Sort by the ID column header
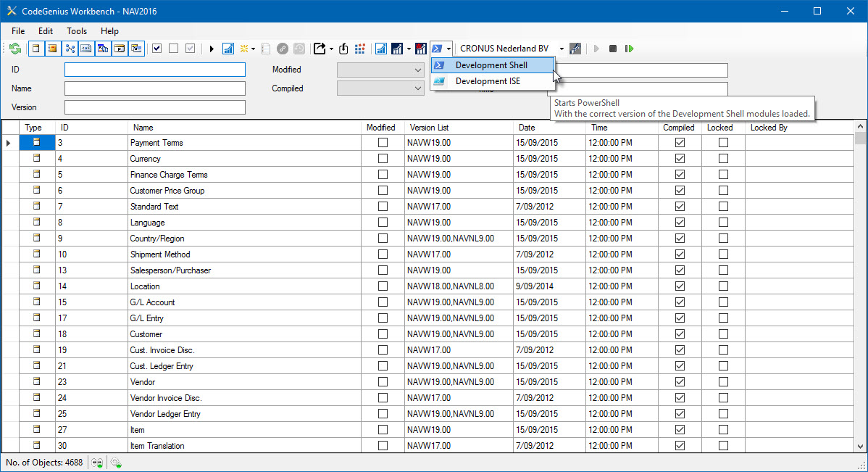 (91, 128)
